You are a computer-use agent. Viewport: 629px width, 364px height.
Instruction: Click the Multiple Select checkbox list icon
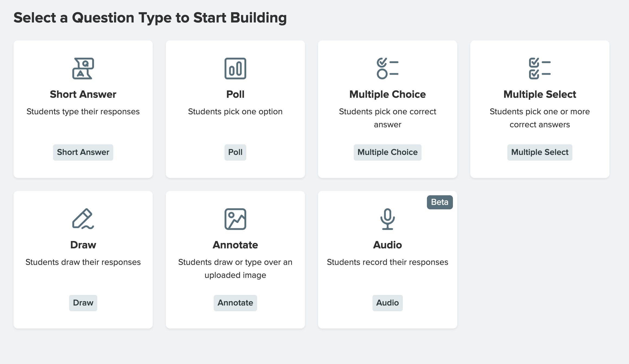540,69
